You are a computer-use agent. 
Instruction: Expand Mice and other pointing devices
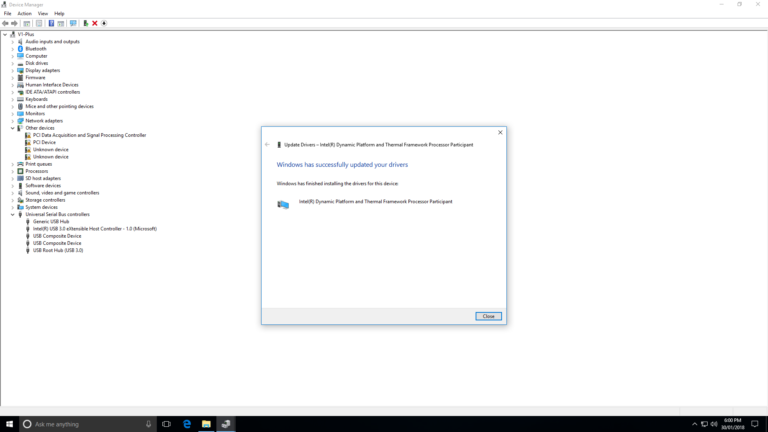click(13, 106)
